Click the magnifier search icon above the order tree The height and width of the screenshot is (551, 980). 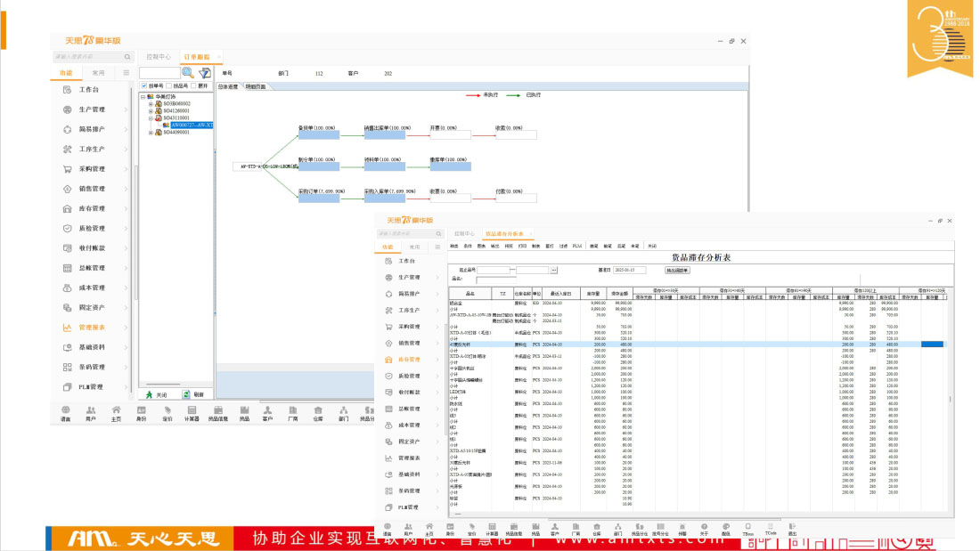pyautogui.click(x=190, y=73)
